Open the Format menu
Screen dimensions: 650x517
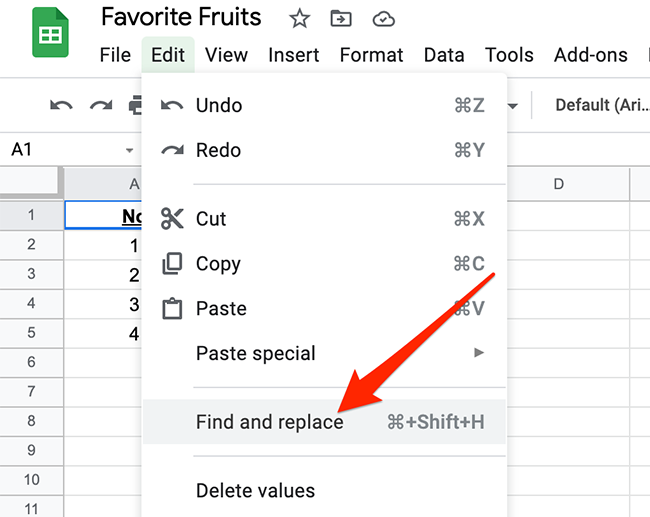[x=371, y=55]
